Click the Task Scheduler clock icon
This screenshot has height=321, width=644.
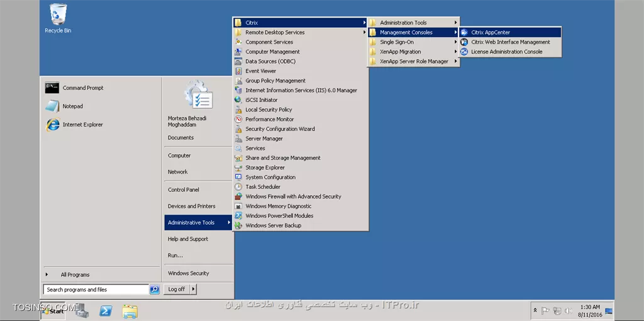point(238,187)
